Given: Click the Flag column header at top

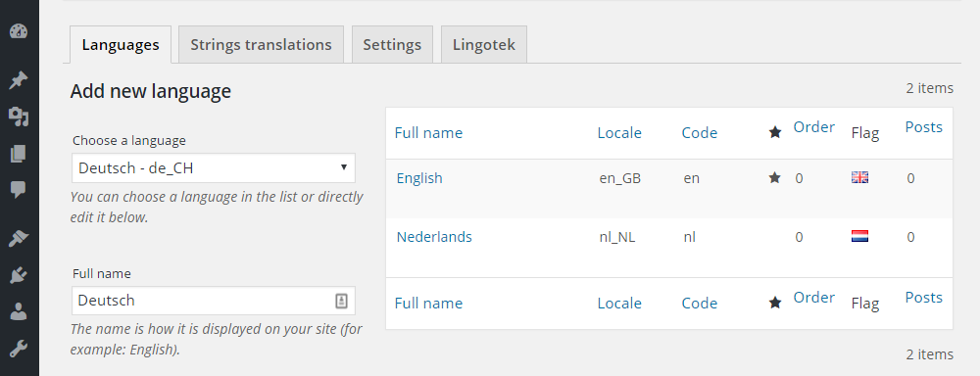Looking at the screenshot, I should 865,133.
